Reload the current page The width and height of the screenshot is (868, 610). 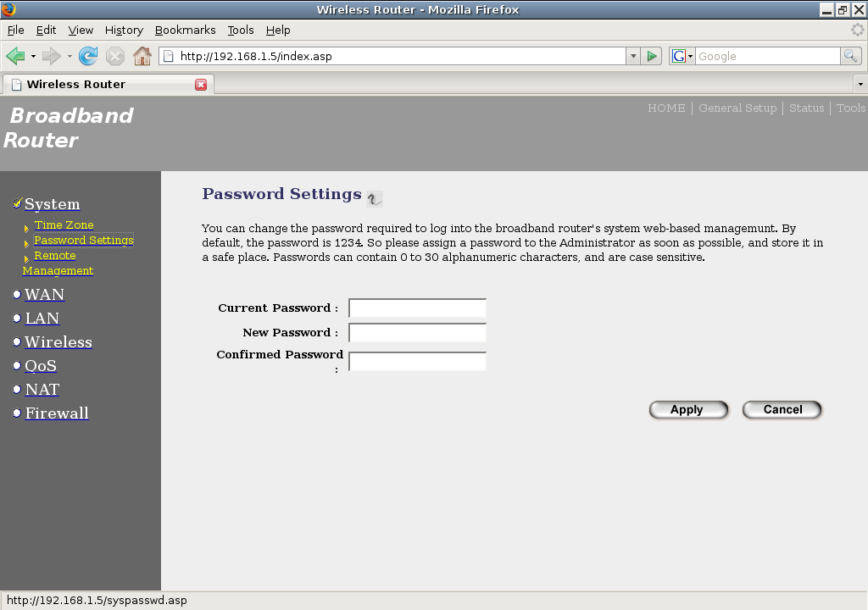click(x=88, y=56)
